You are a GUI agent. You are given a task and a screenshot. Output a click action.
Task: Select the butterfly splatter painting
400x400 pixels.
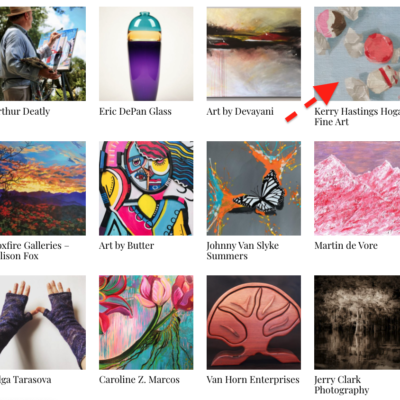[254, 188]
